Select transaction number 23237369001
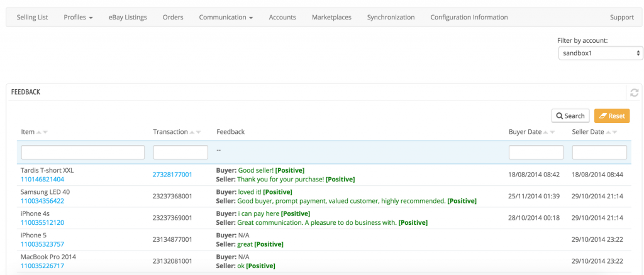The width and height of the screenshot is (644, 275). point(172,218)
